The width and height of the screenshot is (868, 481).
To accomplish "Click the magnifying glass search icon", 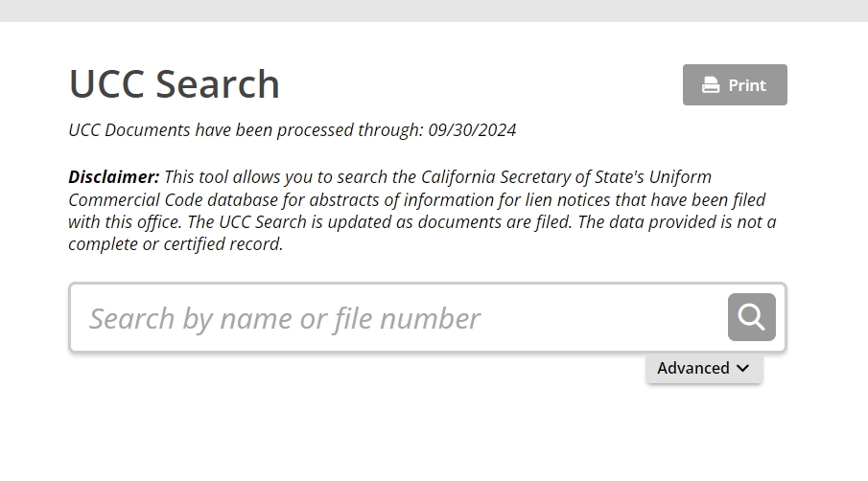I will coord(751,317).
